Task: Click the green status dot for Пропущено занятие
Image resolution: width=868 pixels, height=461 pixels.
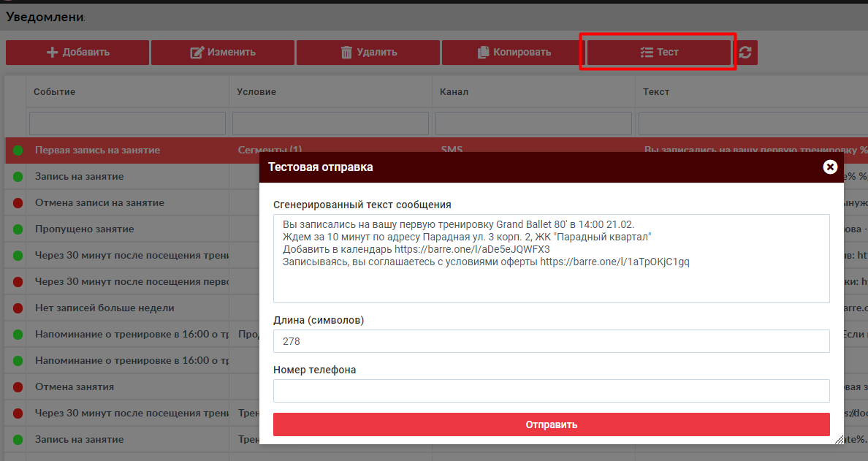Action: [x=18, y=229]
